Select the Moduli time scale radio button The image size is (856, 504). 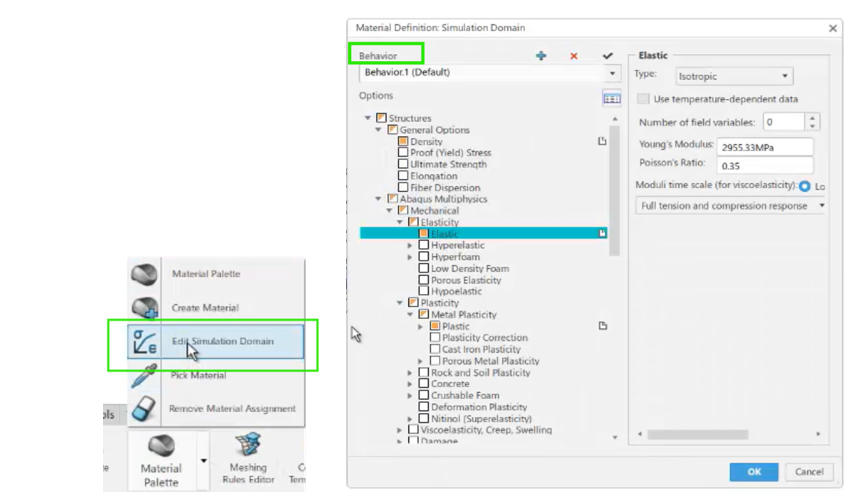click(804, 186)
